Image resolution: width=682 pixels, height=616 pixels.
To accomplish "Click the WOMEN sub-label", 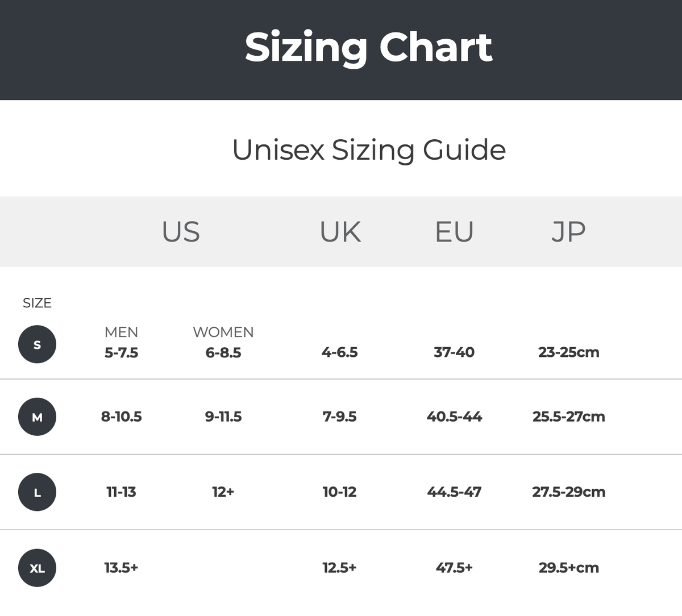I will [223, 332].
